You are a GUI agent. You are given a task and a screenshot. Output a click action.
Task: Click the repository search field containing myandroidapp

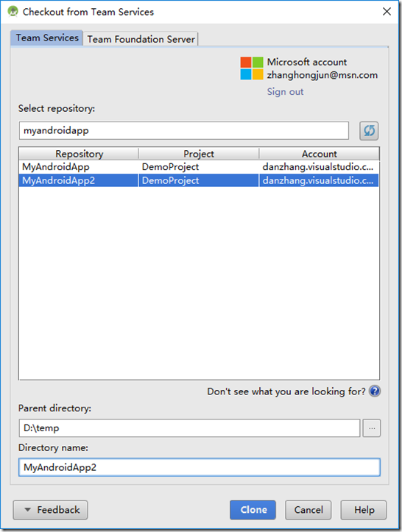[183, 131]
